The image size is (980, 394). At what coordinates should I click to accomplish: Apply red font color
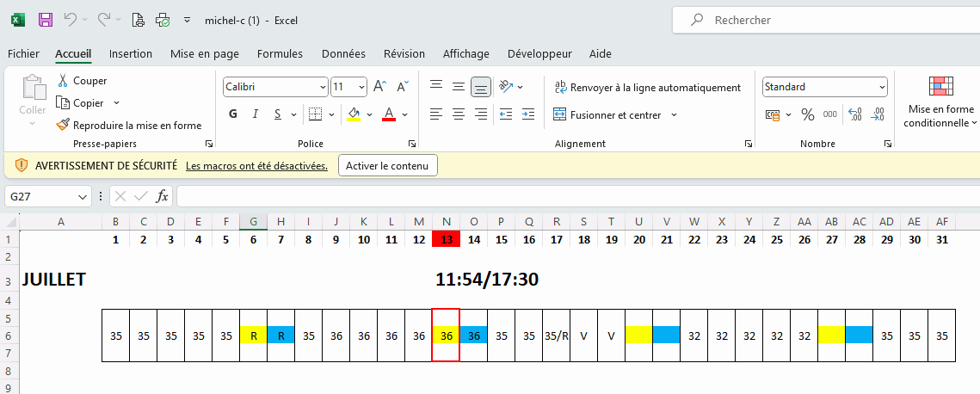pos(389,114)
